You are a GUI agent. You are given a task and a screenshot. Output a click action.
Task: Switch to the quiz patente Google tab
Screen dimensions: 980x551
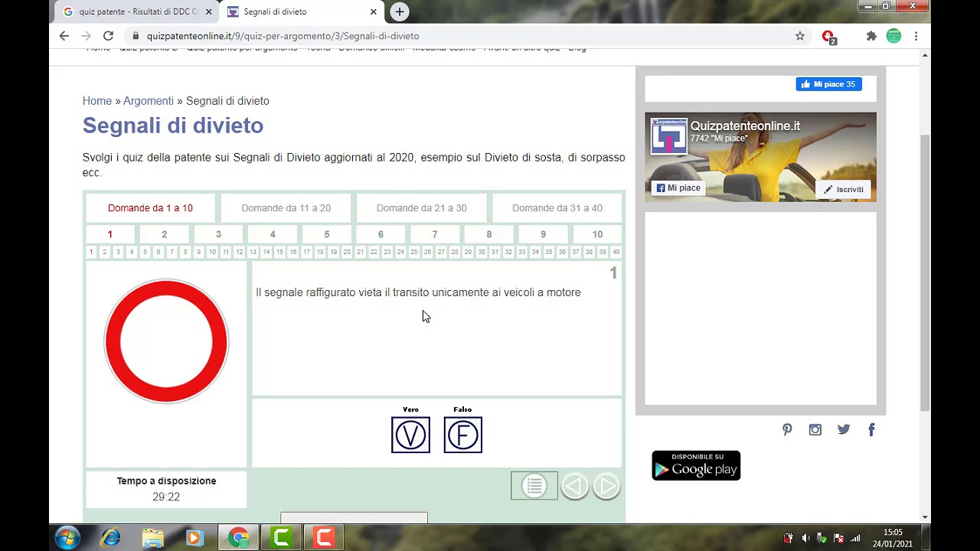click(x=138, y=11)
